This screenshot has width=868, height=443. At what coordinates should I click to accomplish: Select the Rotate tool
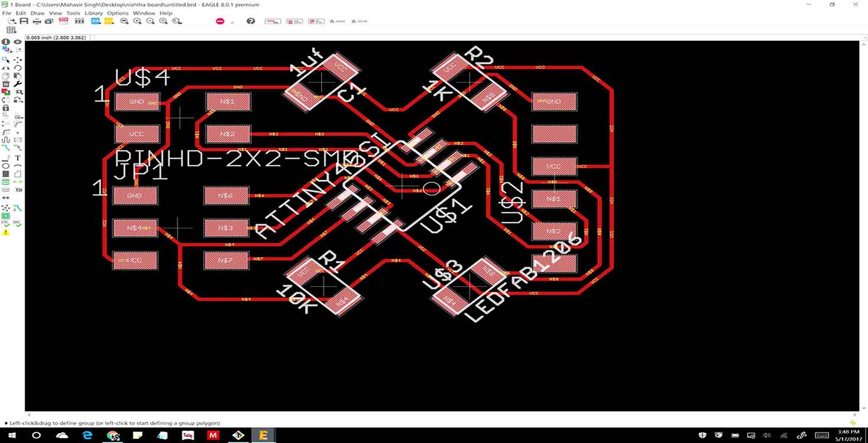pos(18,68)
